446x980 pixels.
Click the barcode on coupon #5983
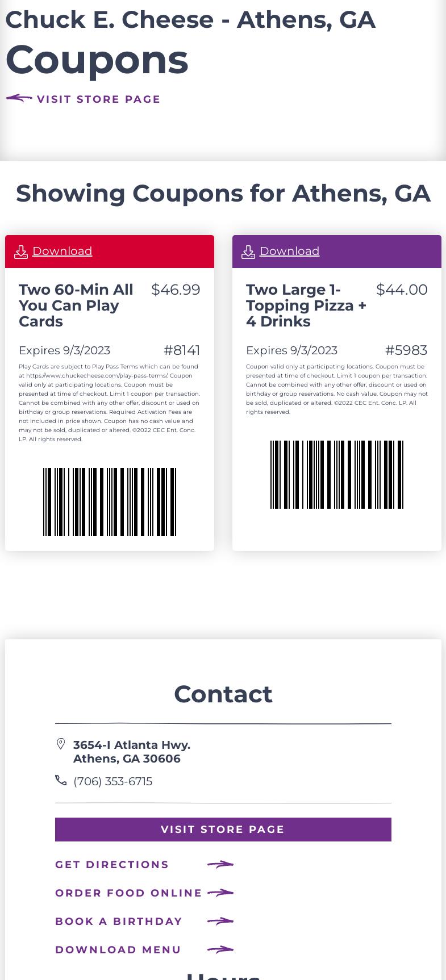[337, 475]
